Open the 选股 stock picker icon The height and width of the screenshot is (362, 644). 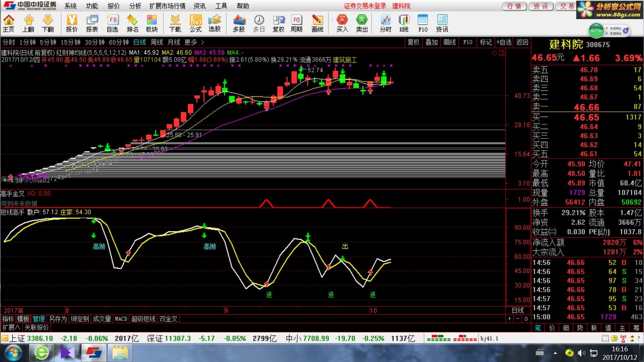[x=215, y=23]
